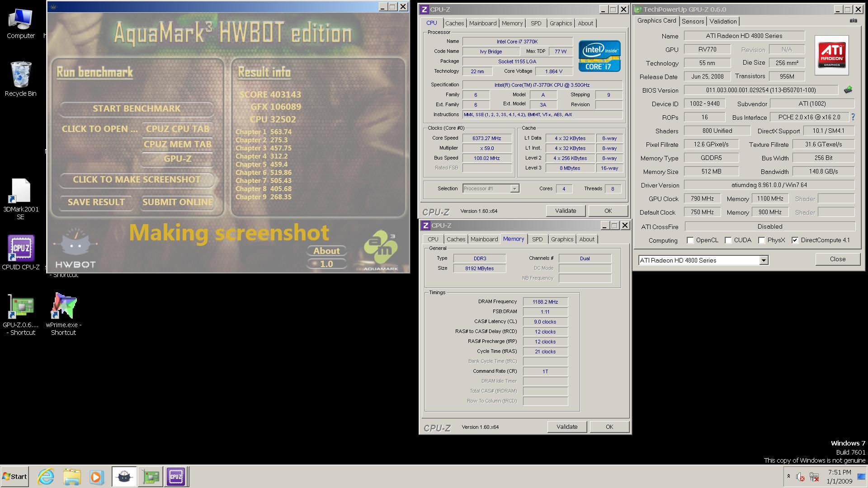
Task: Switch to Mainboard tab in top CPU-Z
Action: click(482, 23)
